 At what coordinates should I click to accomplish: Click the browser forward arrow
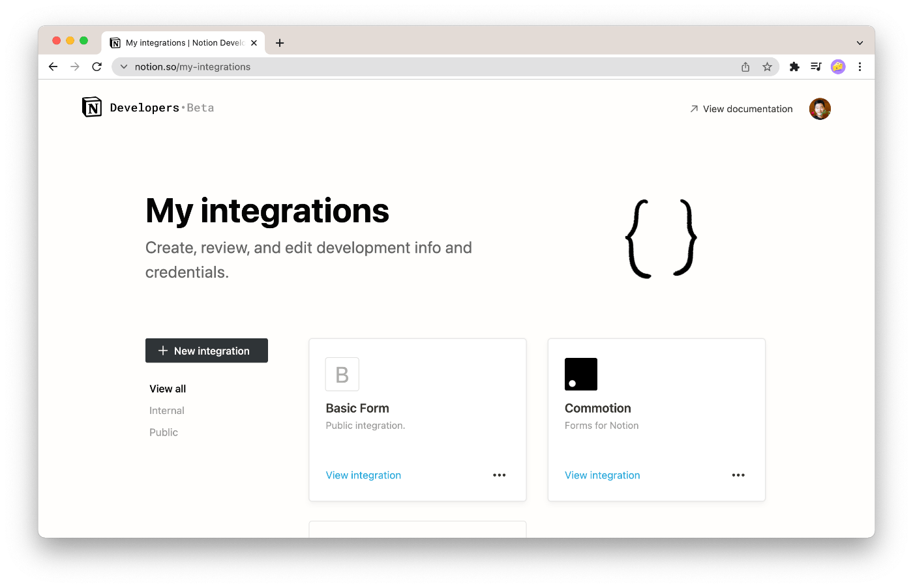(75, 66)
